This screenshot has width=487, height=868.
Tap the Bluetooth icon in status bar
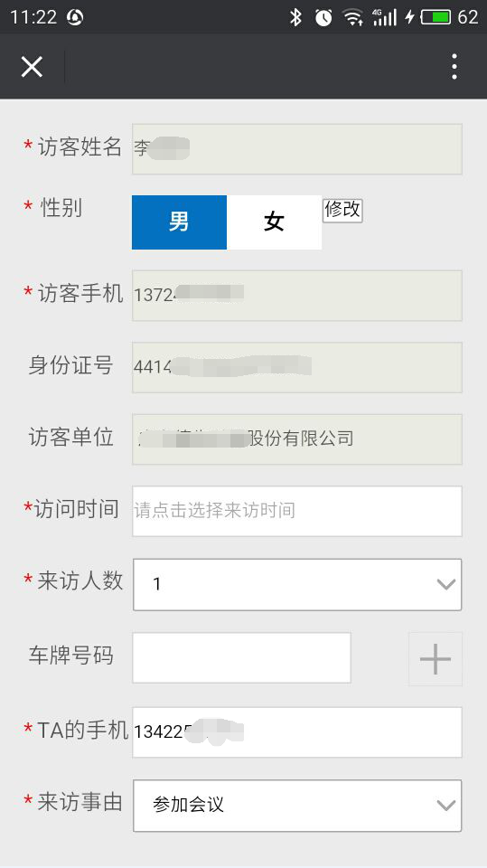click(x=295, y=17)
